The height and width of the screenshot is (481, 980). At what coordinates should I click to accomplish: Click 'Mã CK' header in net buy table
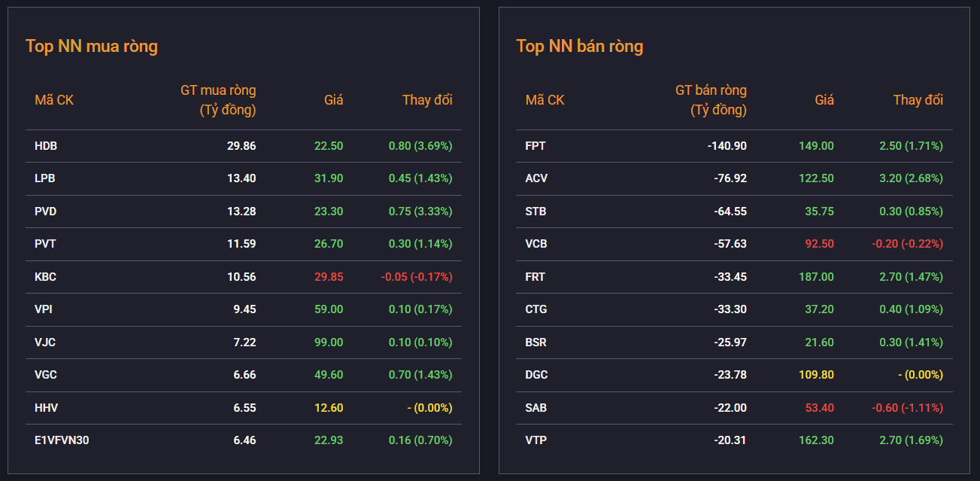click(54, 100)
